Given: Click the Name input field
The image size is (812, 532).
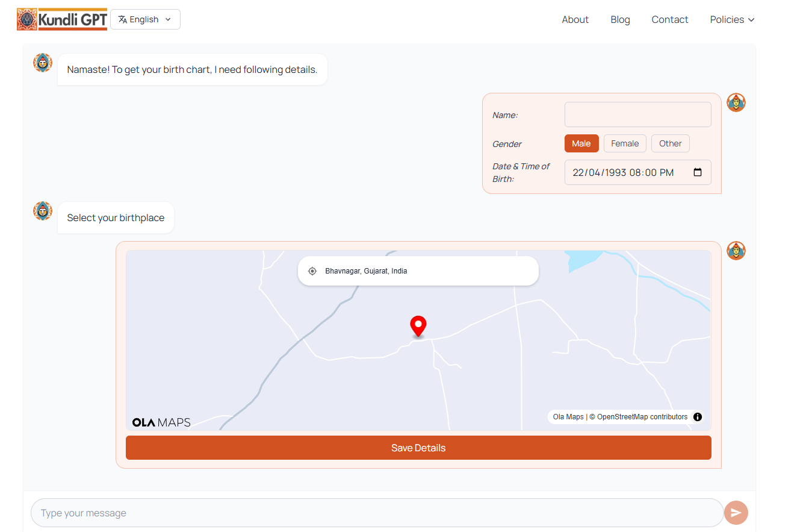Looking at the screenshot, I should 637,114.
